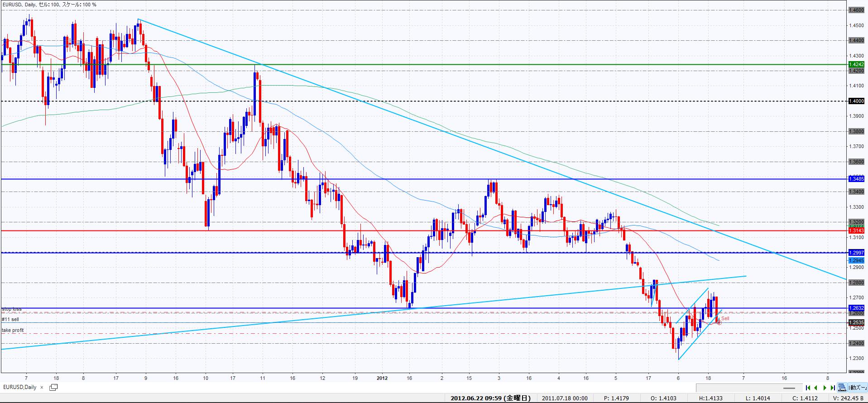868x403 pixels.
Task: Jump to the first bar with the skip-to-start arrow
Action: point(808,388)
